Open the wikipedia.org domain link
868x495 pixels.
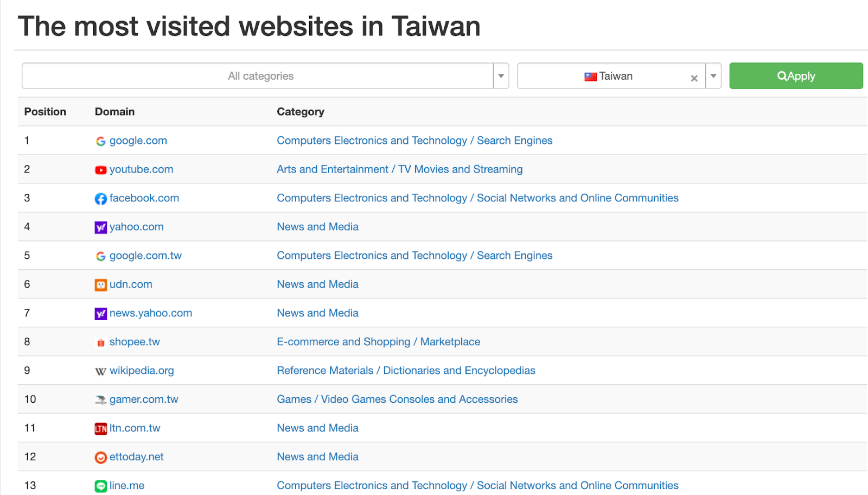point(142,371)
